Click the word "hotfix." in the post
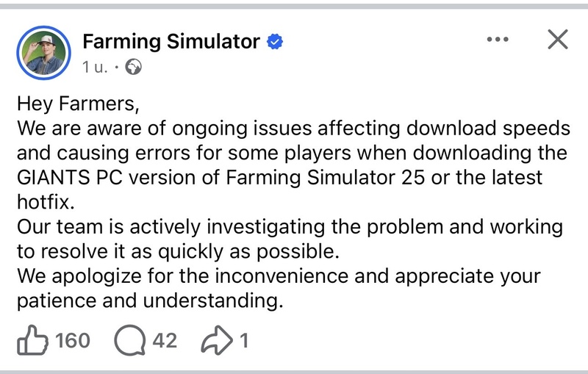This screenshot has height=374, width=588. (x=44, y=202)
